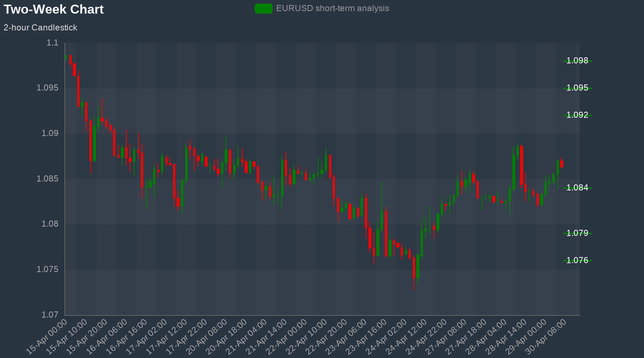Click the 1.084 price level marker
This screenshot has width=644, height=358.
click(x=577, y=188)
